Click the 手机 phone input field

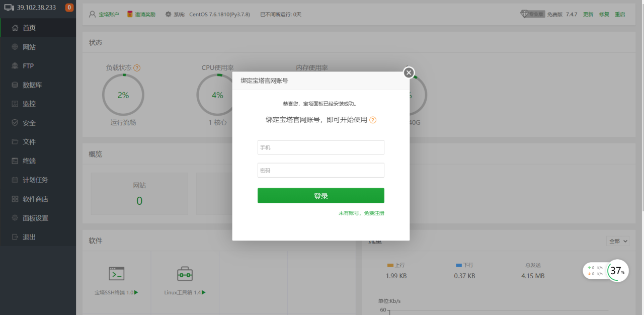coord(321,147)
